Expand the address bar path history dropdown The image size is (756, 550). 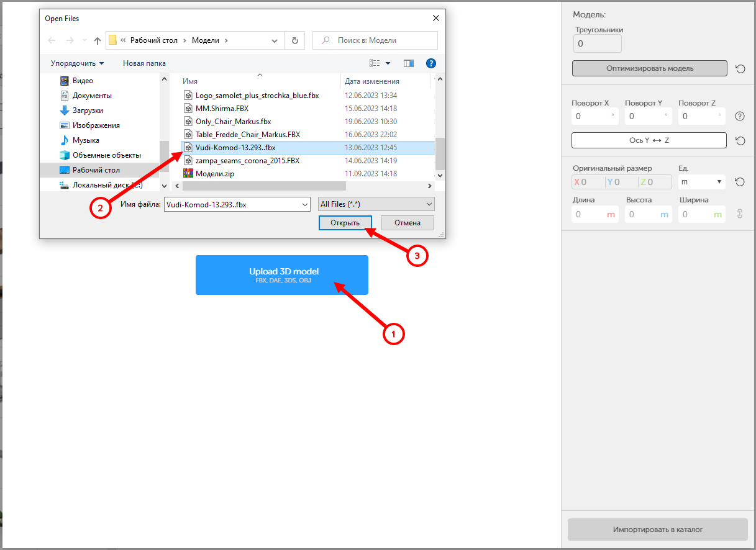click(x=275, y=40)
